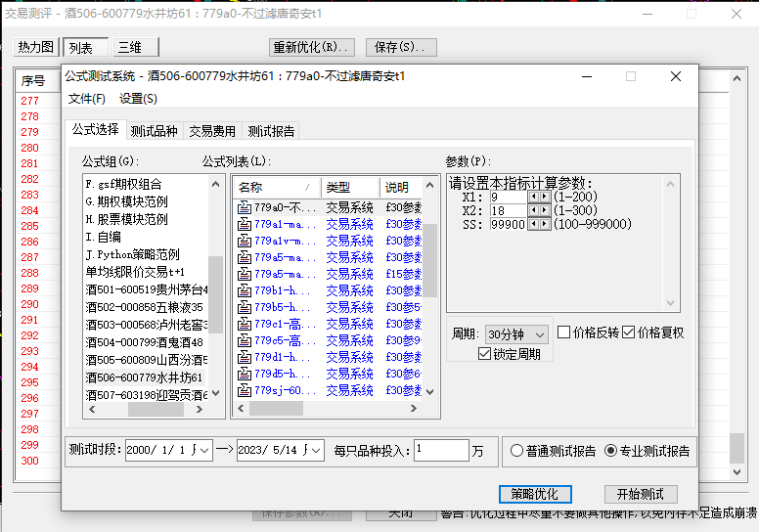Enable the 价格反转 checkbox
This screenshot has width=759, height=532.
point(564,332)
